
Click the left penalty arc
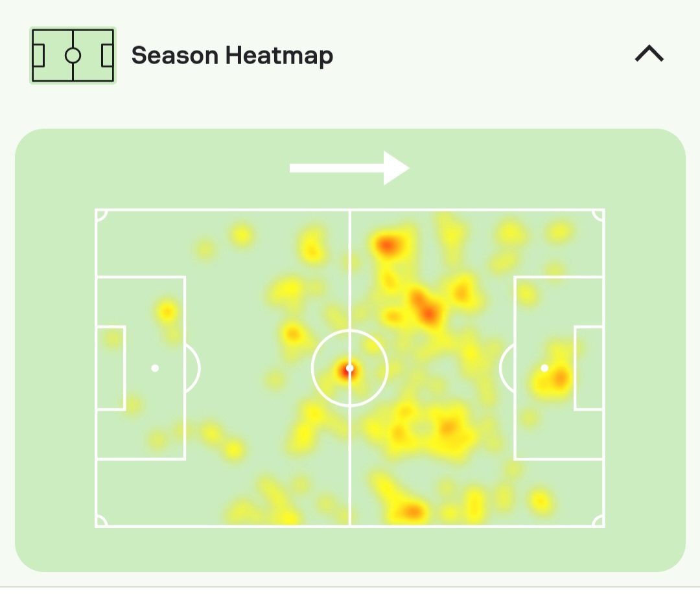click(193, 368)
